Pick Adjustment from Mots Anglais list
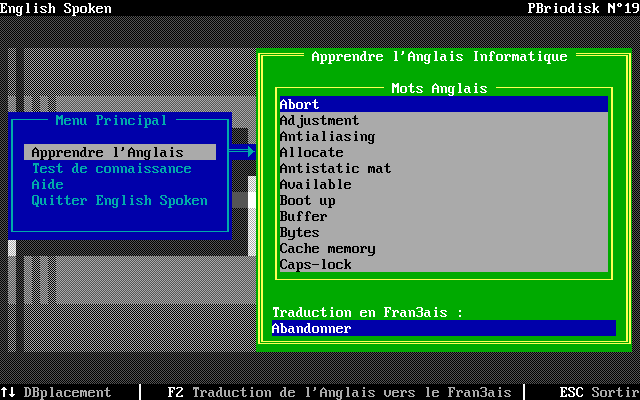640x400 pixels. click(444, 120)
